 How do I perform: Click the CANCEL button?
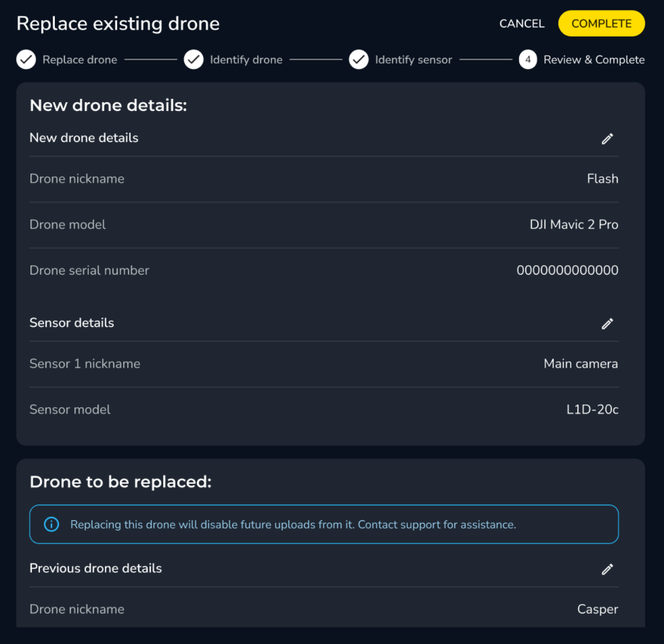coord(521,24)
